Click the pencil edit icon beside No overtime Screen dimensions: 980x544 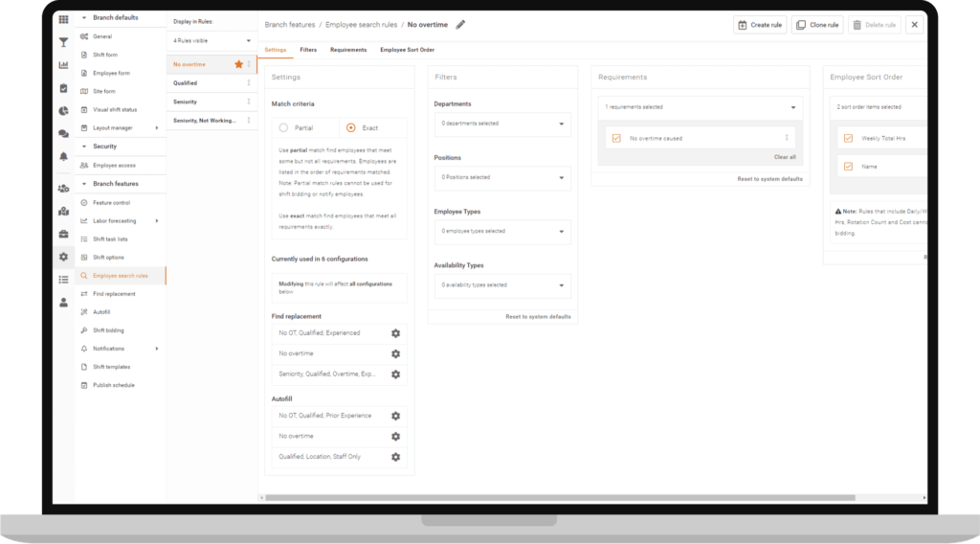click(460, 25)
